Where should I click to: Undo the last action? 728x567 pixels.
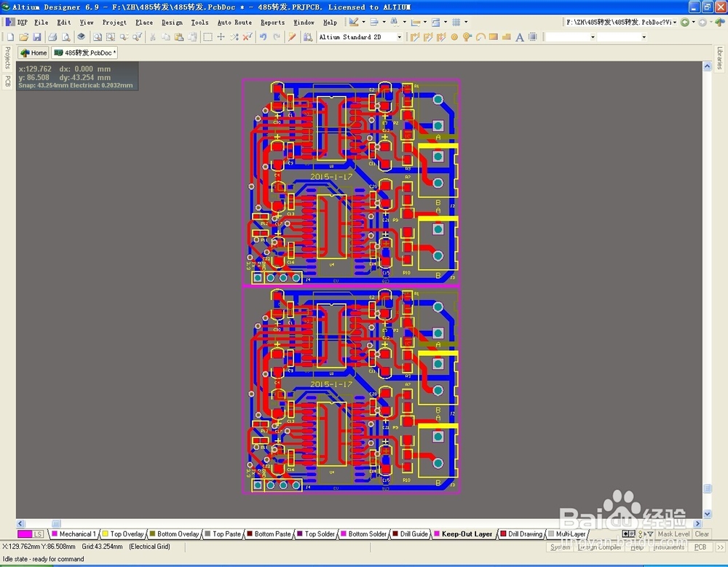coord(264,36)
